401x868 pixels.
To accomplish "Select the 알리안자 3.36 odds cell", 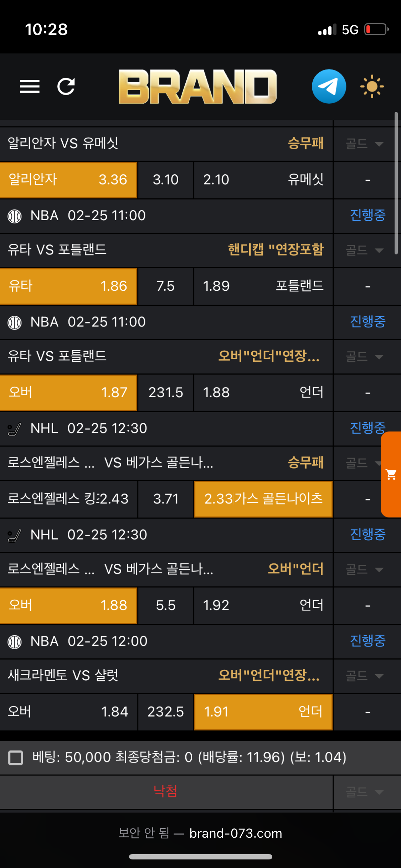I will click(68, 180).
